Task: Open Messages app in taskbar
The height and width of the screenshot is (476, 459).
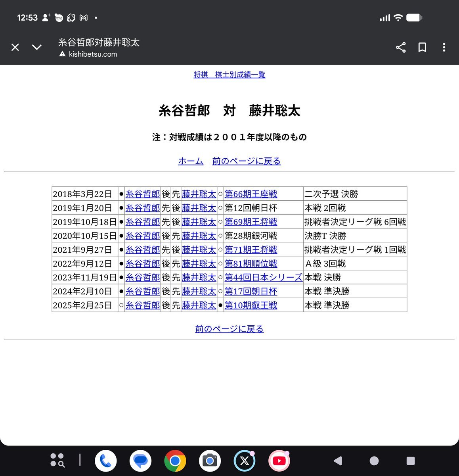Action: [140, 461]
